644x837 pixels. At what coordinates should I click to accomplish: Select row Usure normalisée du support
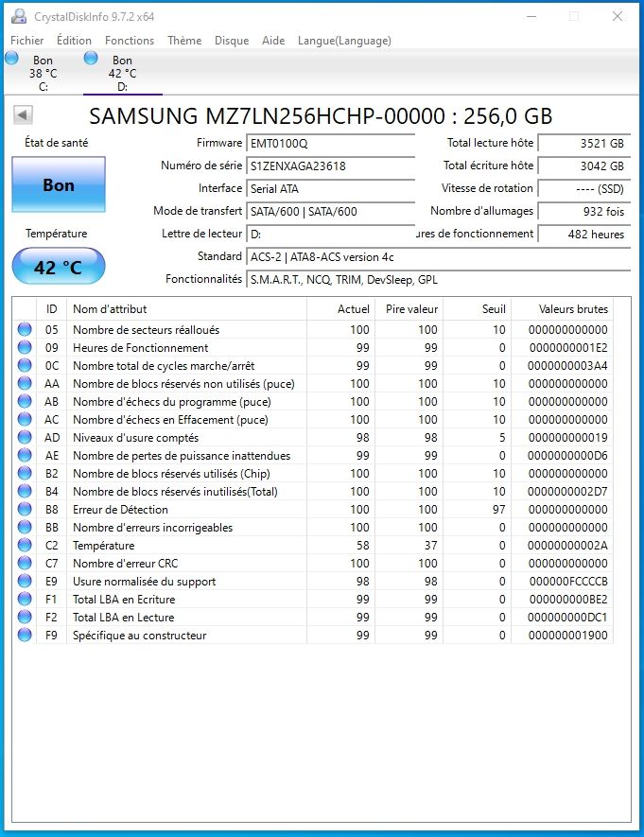pos(313,582)
